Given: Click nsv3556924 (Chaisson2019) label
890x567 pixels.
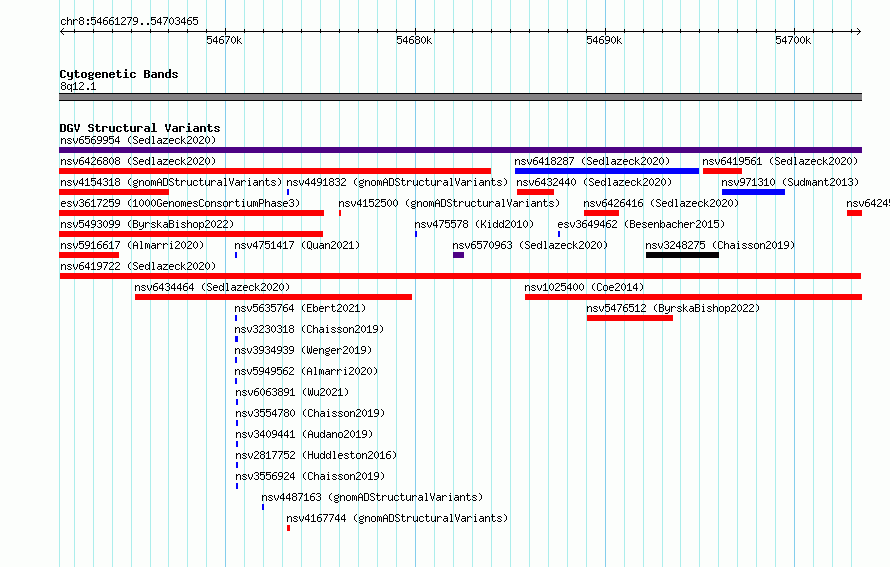Looking at the screenshot, I should pyautogui.click(x=310, y=476).
